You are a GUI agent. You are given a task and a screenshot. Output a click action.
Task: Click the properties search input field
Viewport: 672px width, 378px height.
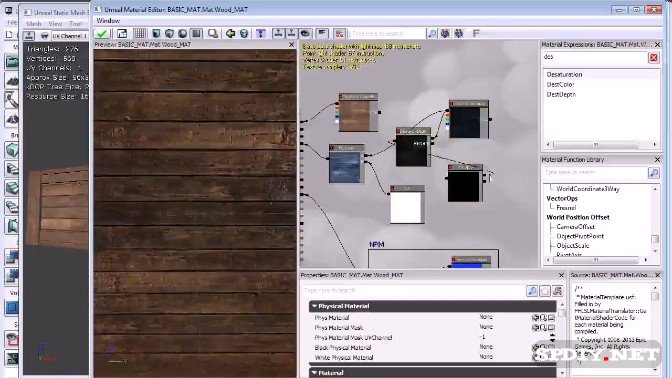click(x=414, y=291)
